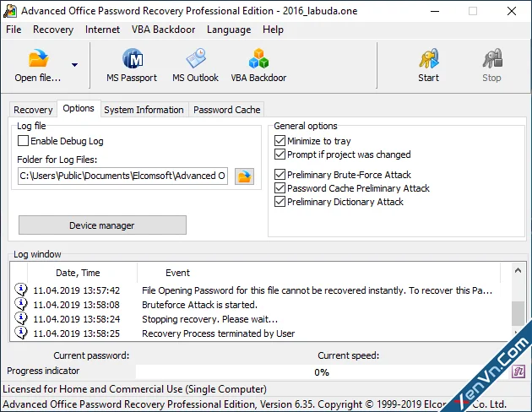532x412 pixels.
Task: Select info icon of 13:58:24 log entry
Action: (x=21, y=318)
